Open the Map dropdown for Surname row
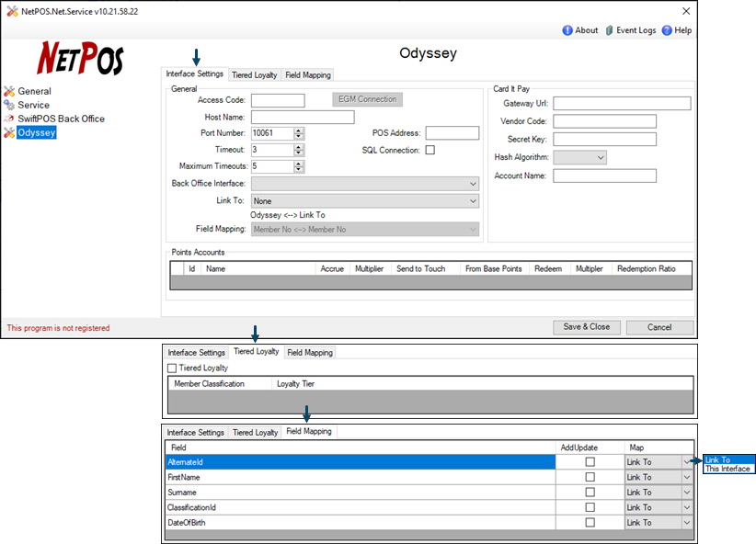The width and height of the screenshot is (756, 544). (686, 493)
